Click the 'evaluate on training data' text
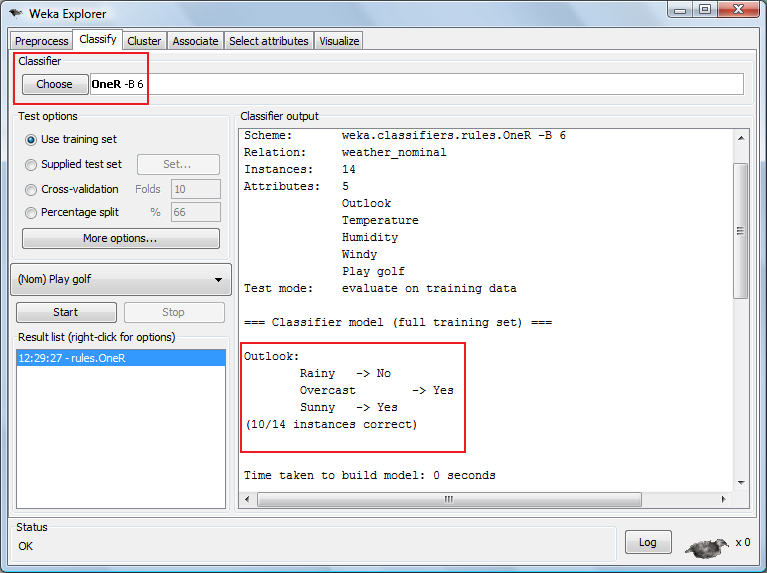Viewport: 767px width, 573px height. tap(429, 288)
